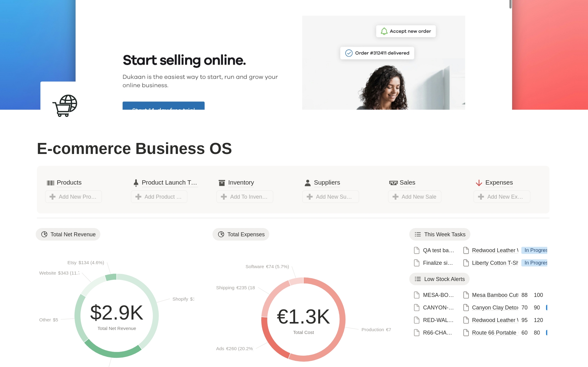Click the cash icon beside Sales
588x367 pixels.
tap(393, 183)
